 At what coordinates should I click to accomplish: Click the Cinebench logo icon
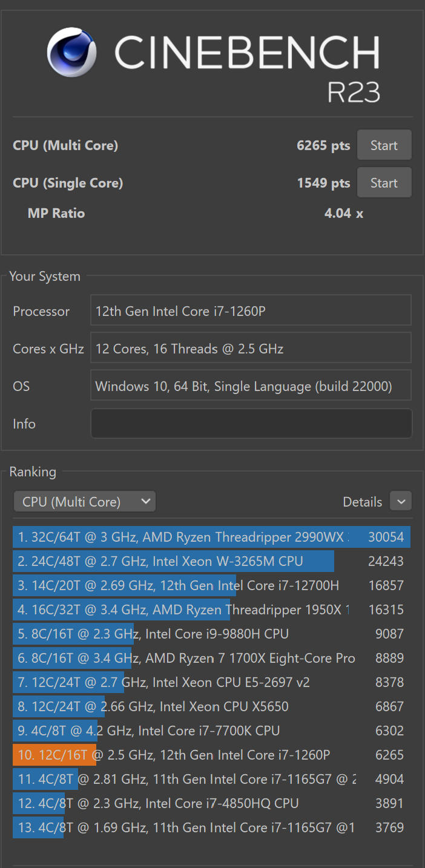tap(71, 52)
